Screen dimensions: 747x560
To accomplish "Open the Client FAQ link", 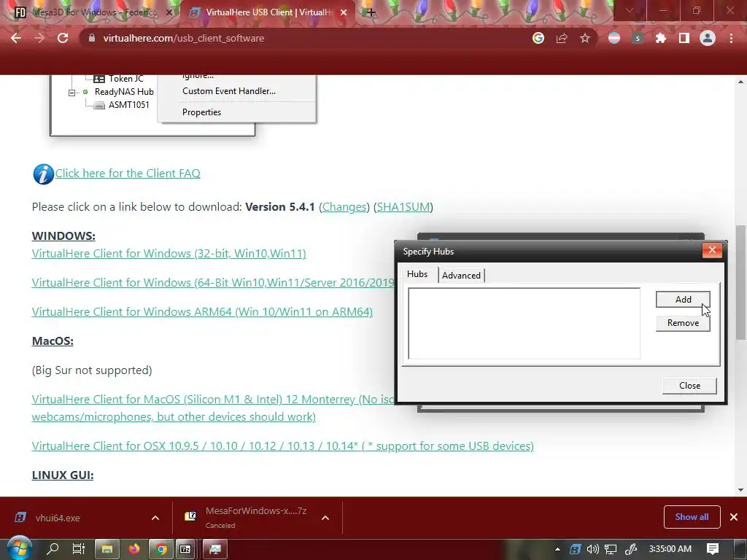I will tap(128, 174).
